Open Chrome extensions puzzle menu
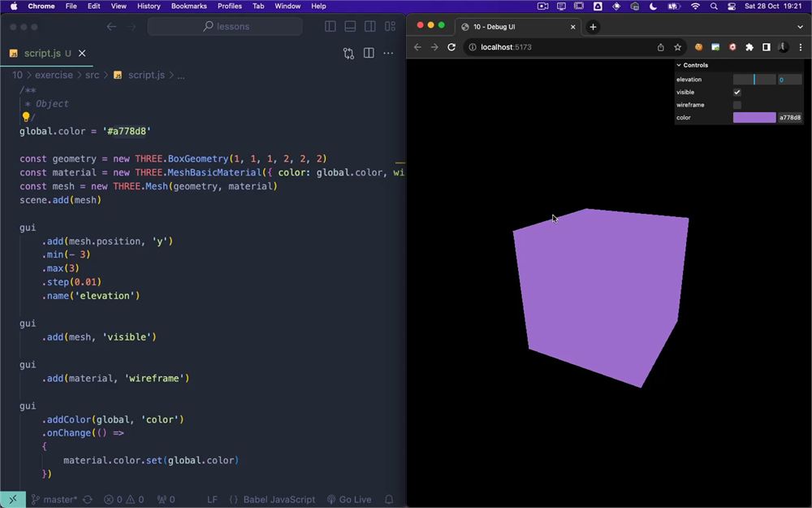This screenshot has height=508, width=812. tap(749, 47)
